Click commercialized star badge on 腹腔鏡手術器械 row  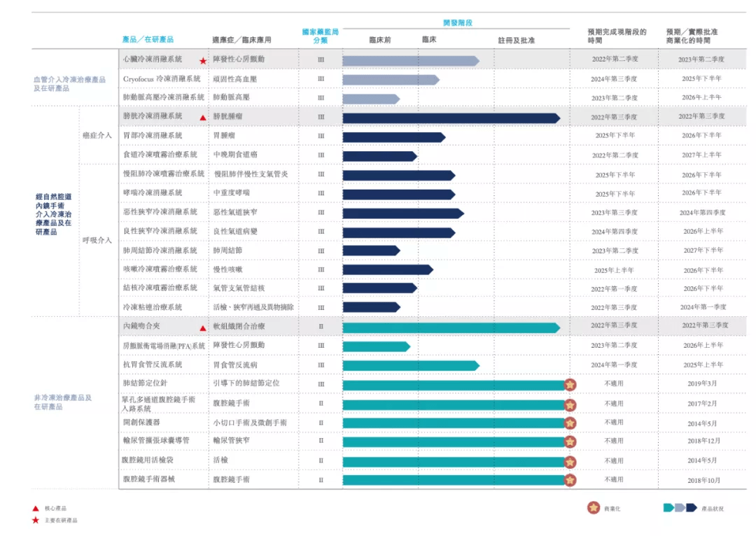click(570, 480)
